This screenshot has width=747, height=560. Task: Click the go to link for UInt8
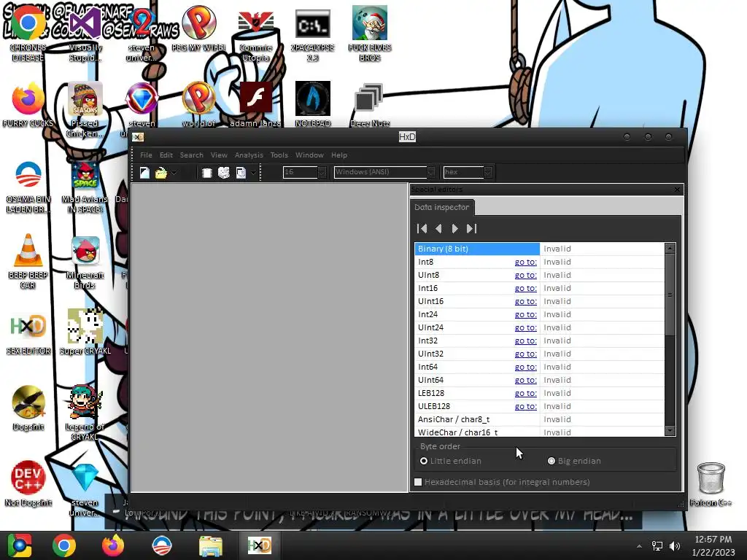coord(525,275)
